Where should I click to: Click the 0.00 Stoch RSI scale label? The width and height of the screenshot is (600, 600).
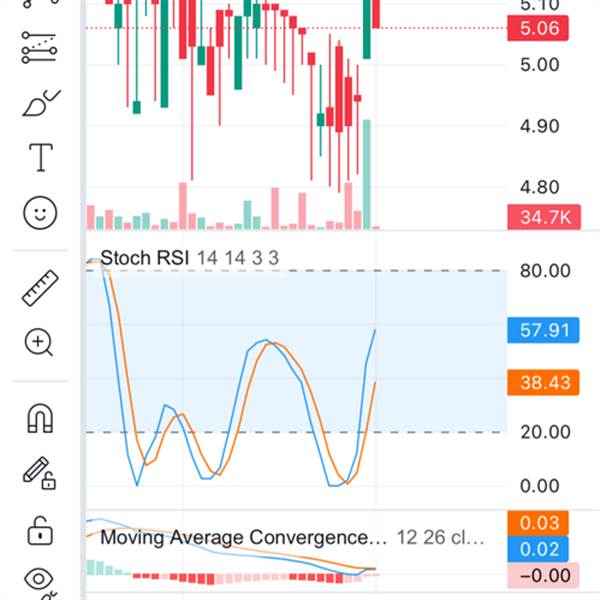tap(540, 486)
